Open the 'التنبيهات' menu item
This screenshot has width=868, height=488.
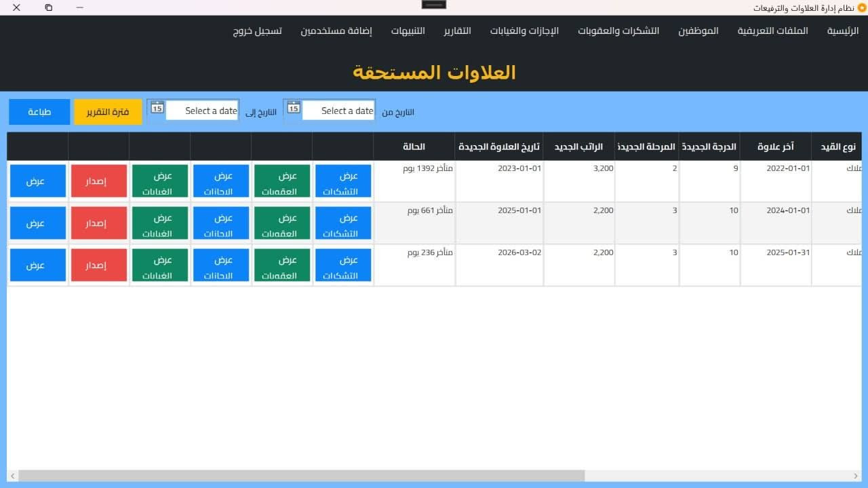[408, 31]
